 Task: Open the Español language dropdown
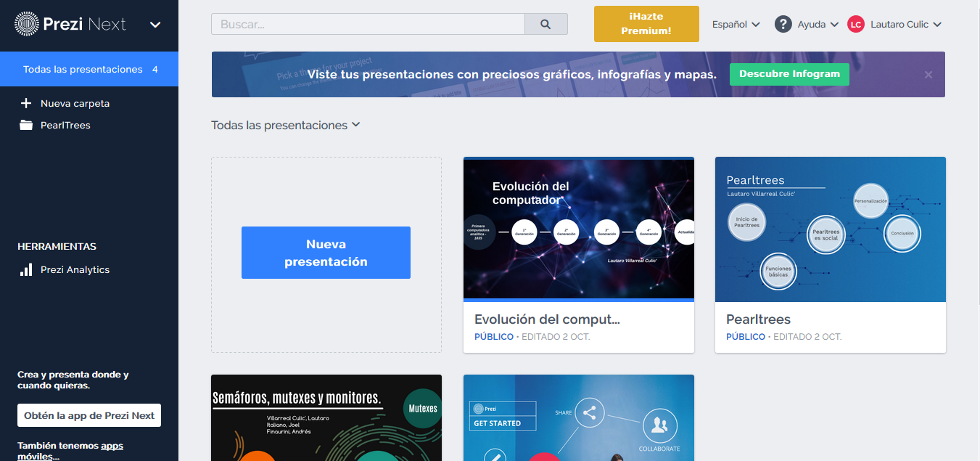[x=736, y=24]
